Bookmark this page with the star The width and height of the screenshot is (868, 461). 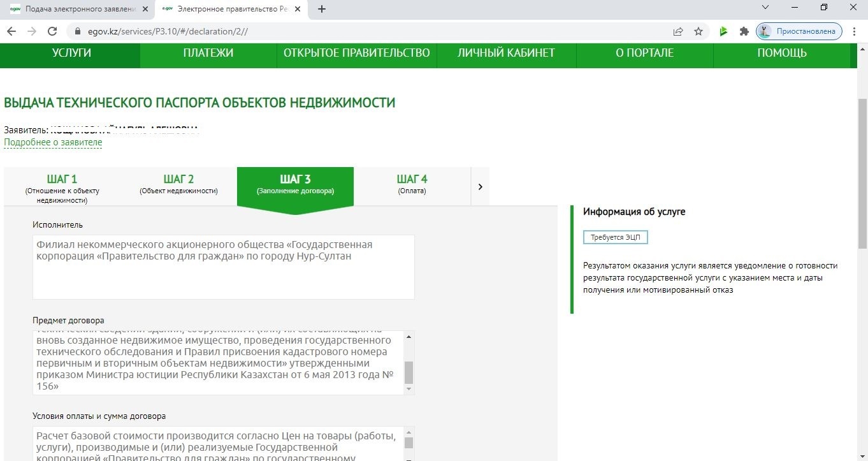[x=698, y=31]
